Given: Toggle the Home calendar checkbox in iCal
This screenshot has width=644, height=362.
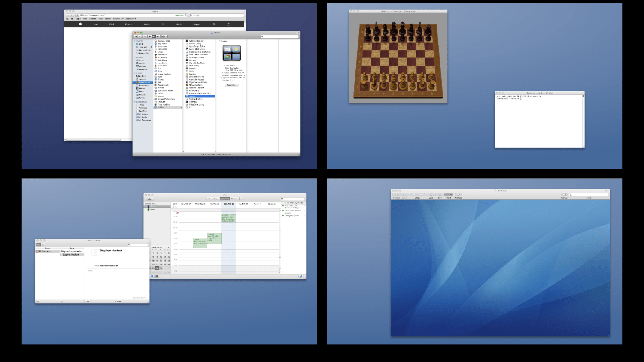Looking at the screenshot, I should coord(149,207).
